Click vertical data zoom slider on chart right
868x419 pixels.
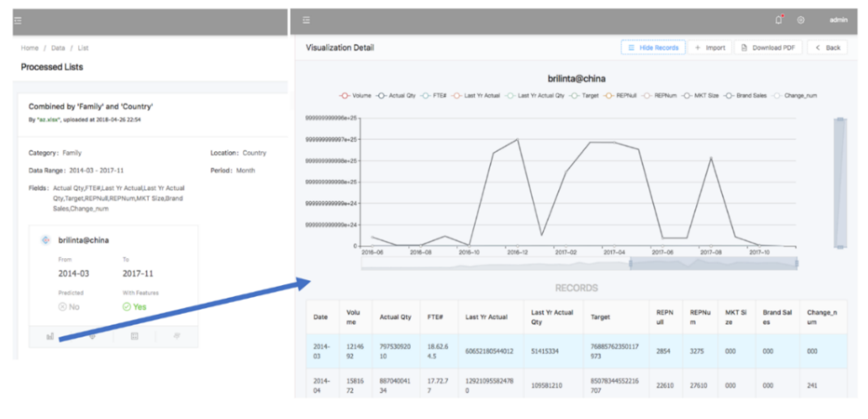click(840, 183)
